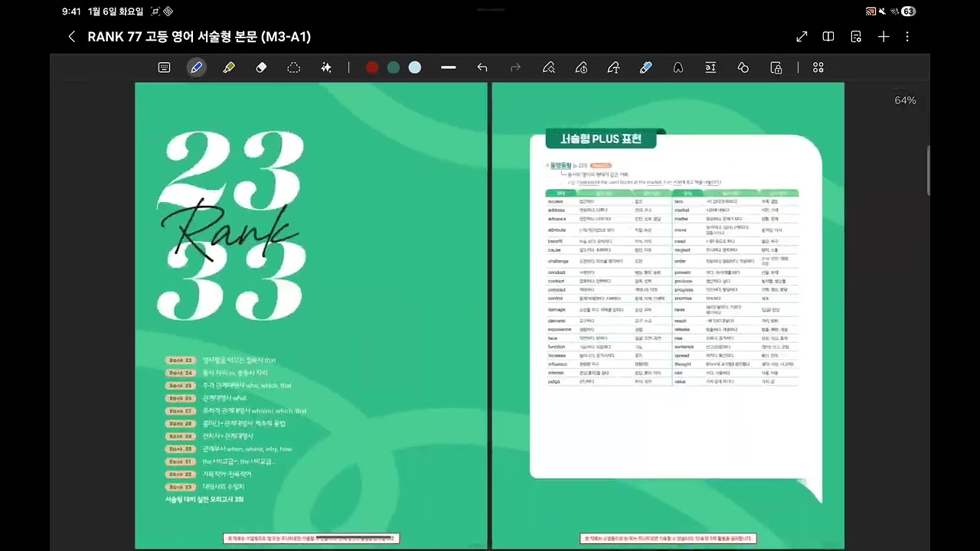980x551 pixels.
Task: Select the Eraser tool
Action: pyautogui.click(x=261, y=67)
